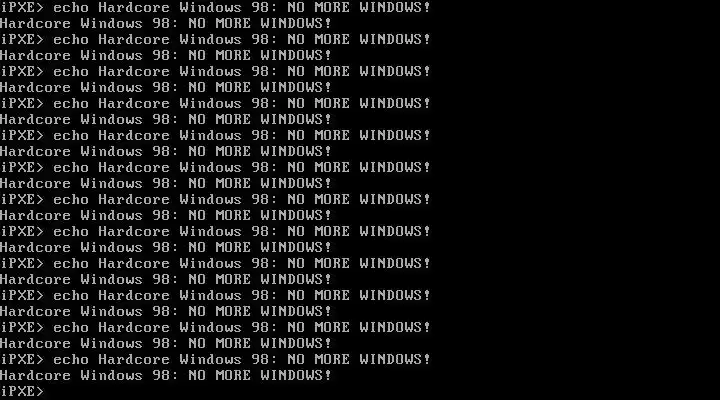Click the last output line reading Hardcore Windows 98
Screen dimensions: 720x400
coord(166,375)
